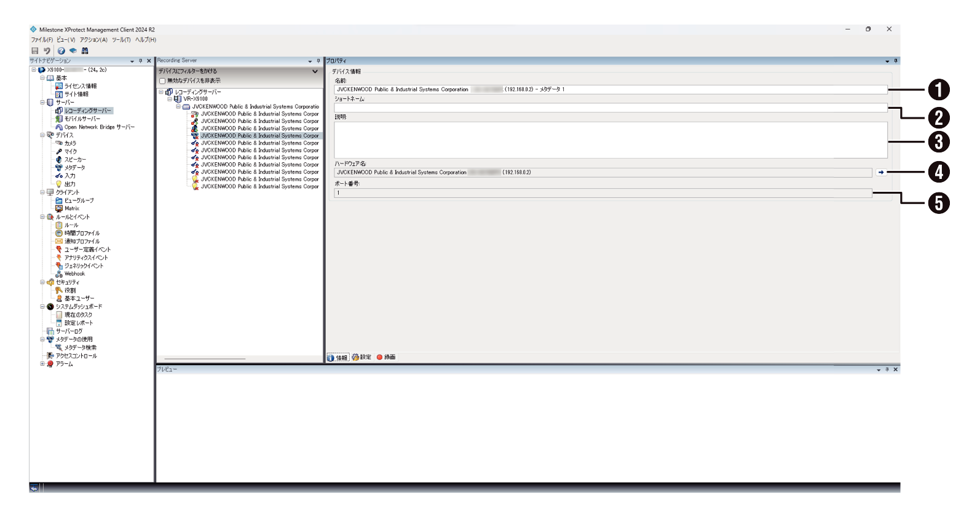980x517 pixels.
Task: Click the ショートネーム text field
Action: 611,108
